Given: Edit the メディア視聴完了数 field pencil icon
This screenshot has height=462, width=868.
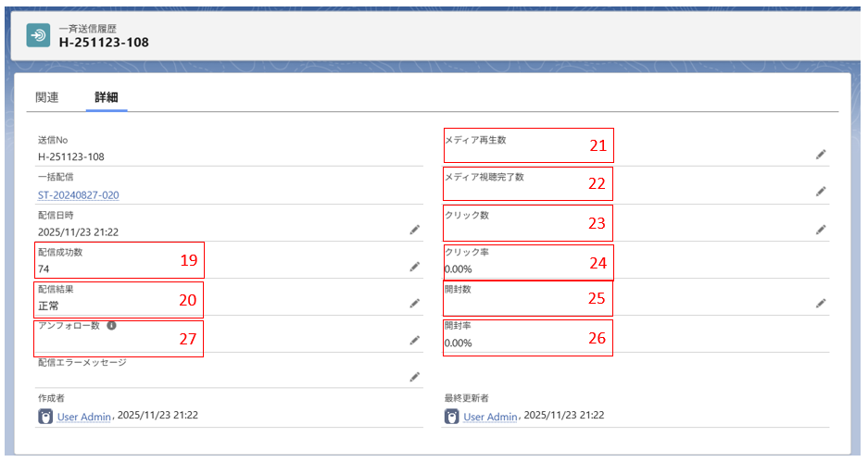Looking at the screenshot, I should [821, 192].
